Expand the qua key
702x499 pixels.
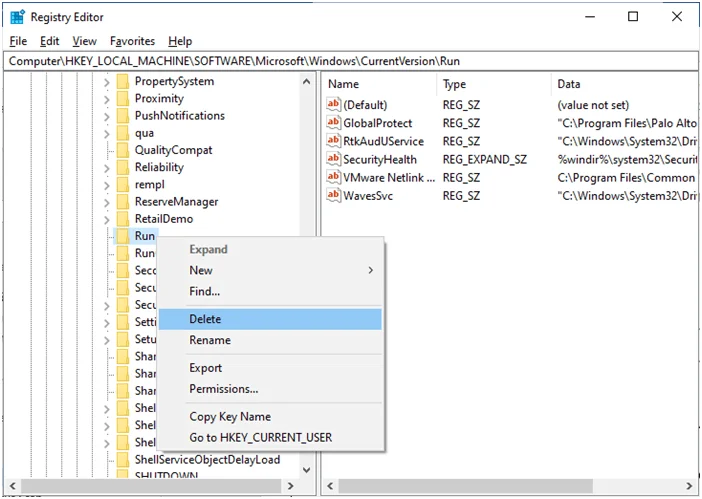tap(107, 134)
